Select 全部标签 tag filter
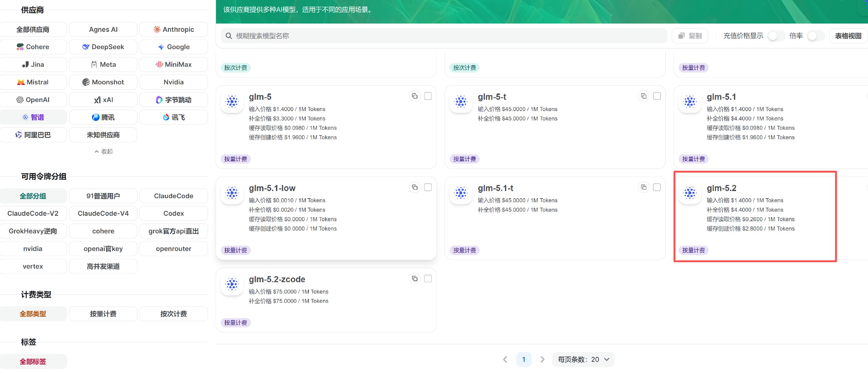868x374 pixels. coord(33,361)
